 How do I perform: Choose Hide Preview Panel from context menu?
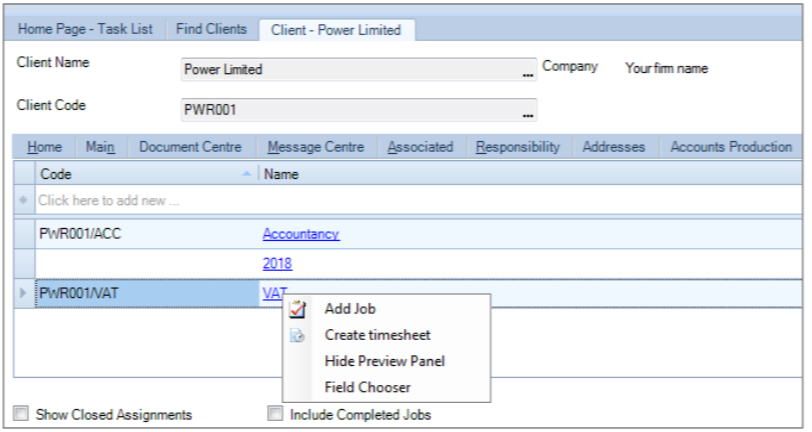click(x=385, y=361)
